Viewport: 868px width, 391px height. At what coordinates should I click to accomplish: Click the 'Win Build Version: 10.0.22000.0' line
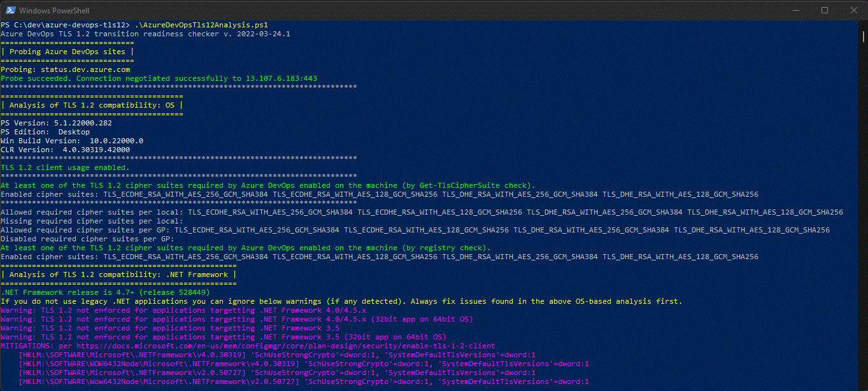[72, 141]
